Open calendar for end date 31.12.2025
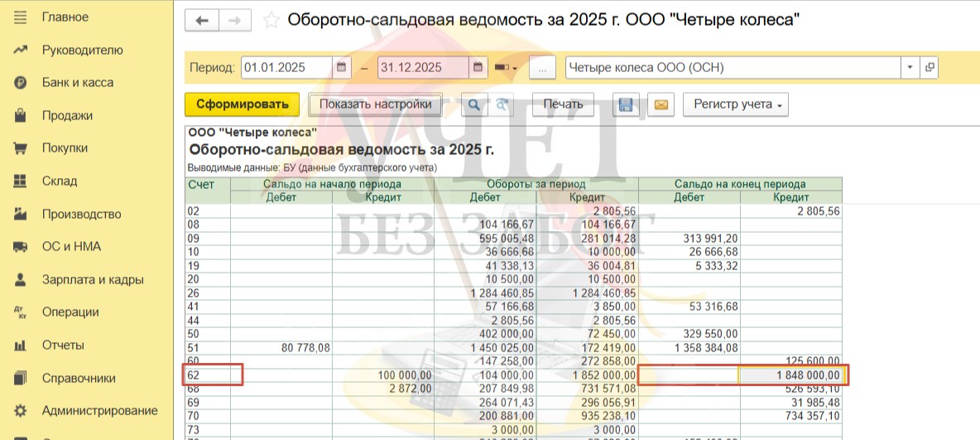The height and width of the screenshot is (440, 980). 478,68
